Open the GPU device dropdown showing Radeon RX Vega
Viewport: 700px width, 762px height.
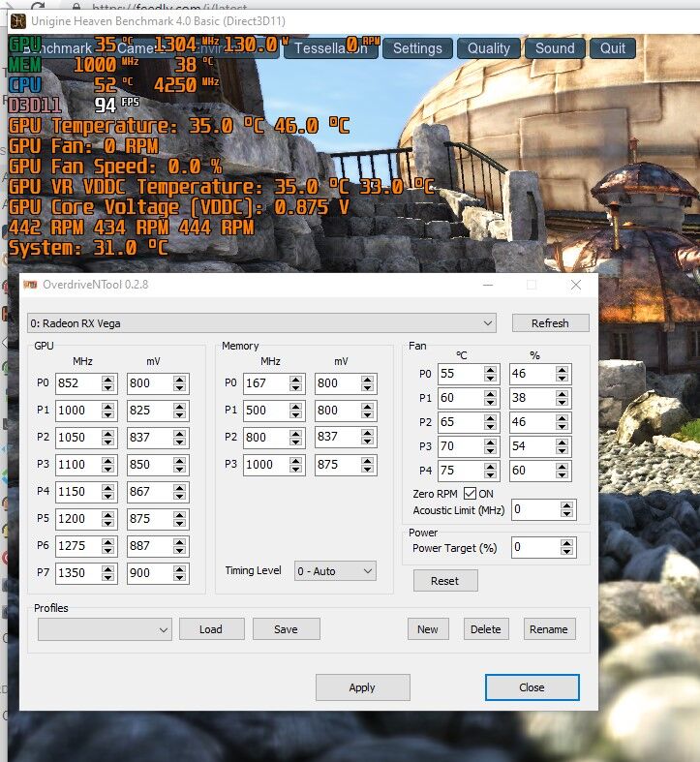(x=261, y=323)
